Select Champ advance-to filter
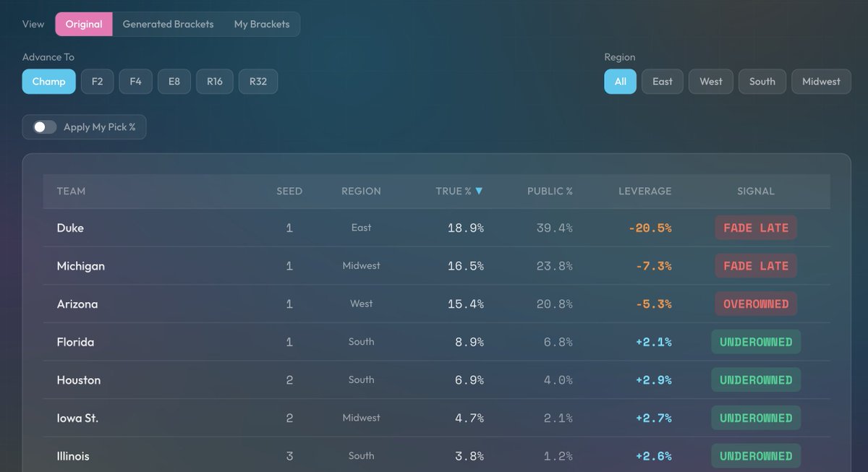This screenshot has height=472, width=868. tap(48, 82)
